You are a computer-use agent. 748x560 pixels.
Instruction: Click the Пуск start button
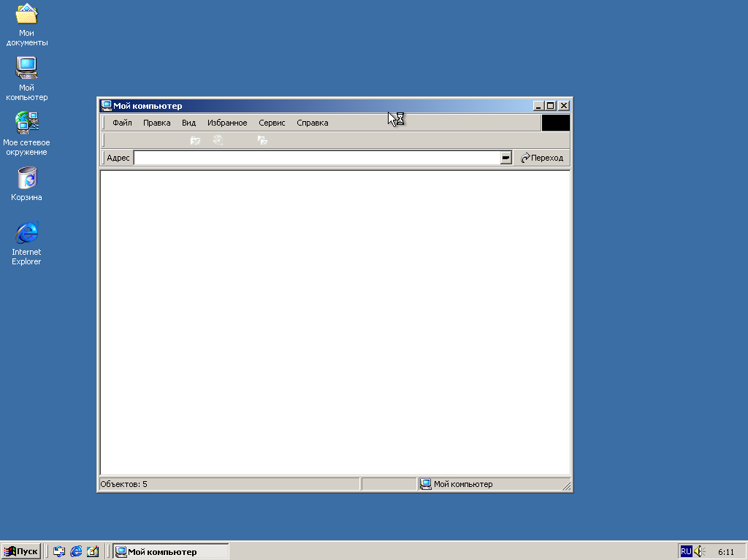(21, 552)
